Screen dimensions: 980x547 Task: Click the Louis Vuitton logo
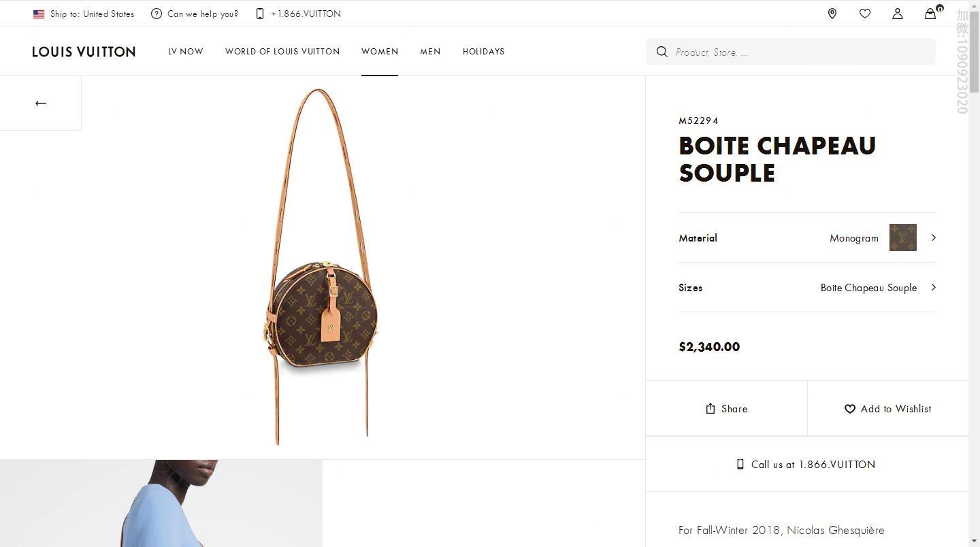[x=84, y=52]
